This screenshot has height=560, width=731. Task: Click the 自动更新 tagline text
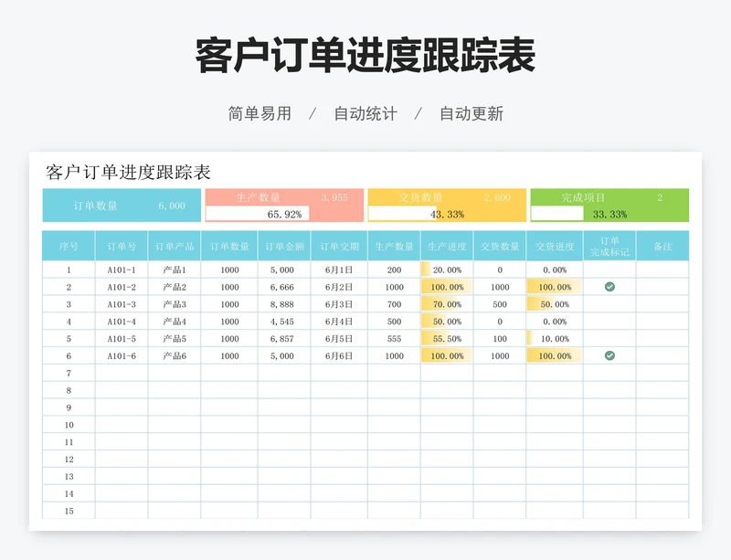(x=471, y=114)
